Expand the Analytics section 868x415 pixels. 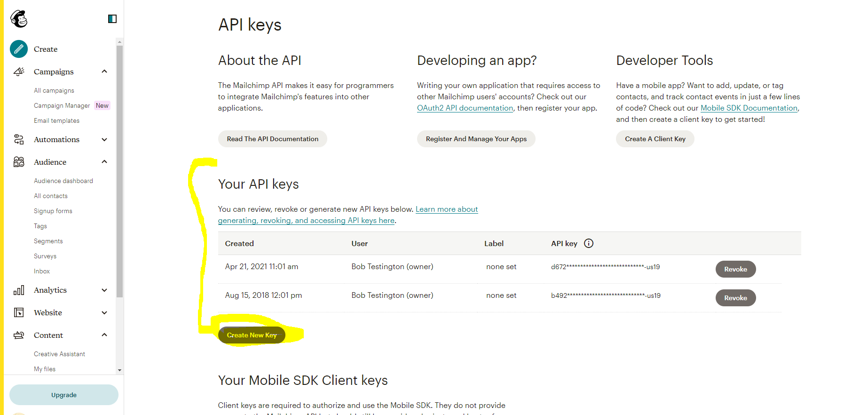pyautogui.click(x=104, y=290)
